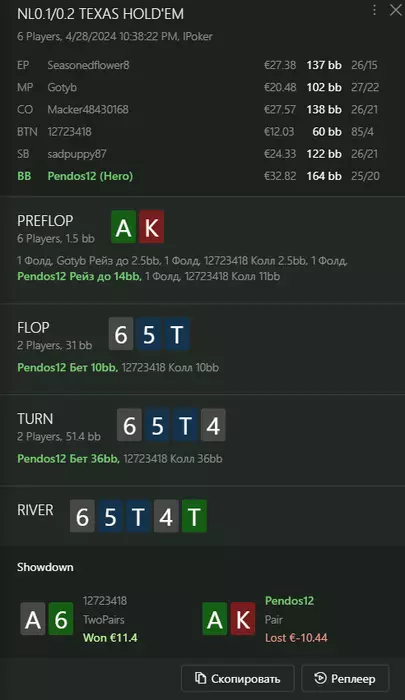Click the Pendos12 (Hero) player name
The width and height of the screenshot is (405, 700).
[x=90, y=176]
